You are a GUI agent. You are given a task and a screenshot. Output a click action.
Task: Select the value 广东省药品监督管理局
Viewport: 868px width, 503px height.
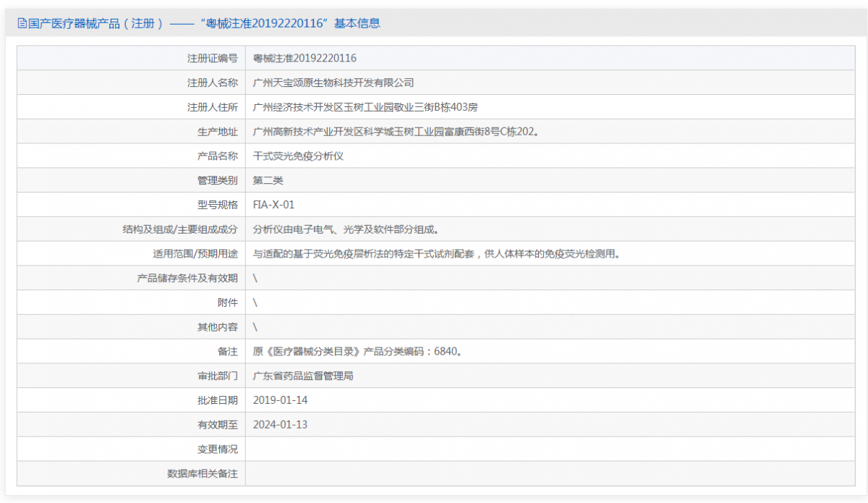(x=303, y=376)
